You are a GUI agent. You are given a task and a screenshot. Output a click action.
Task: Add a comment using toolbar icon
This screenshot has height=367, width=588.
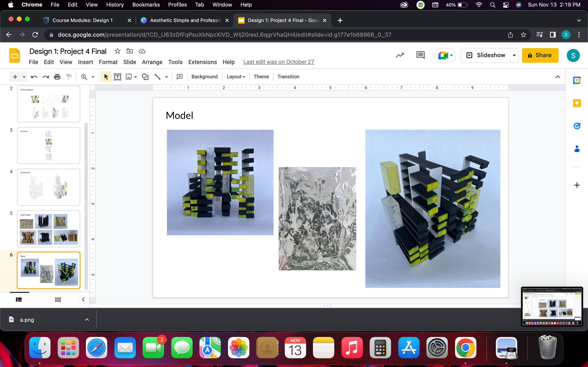point(180,77)
